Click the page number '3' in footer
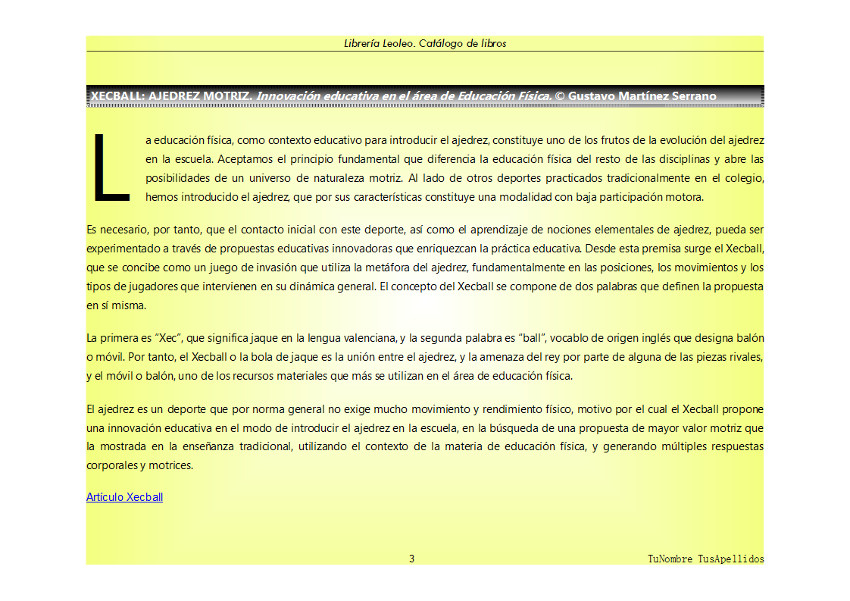 [x=412, y=559]
